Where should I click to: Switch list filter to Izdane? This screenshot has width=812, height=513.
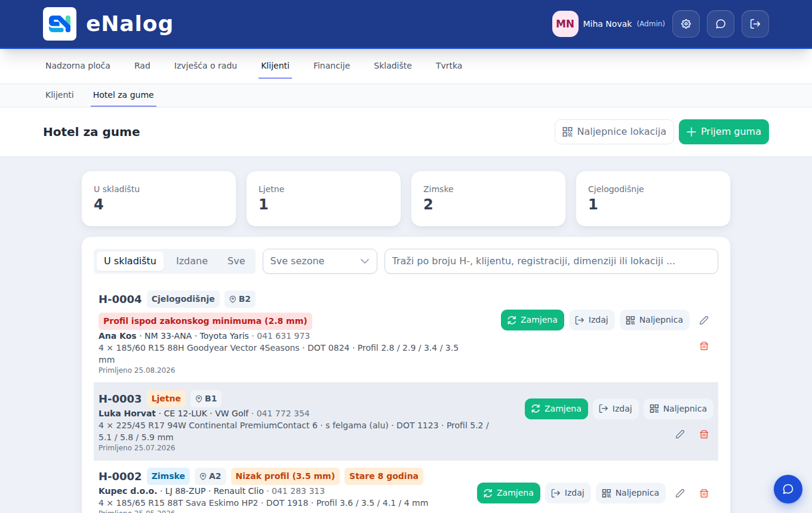click(192, 261)
